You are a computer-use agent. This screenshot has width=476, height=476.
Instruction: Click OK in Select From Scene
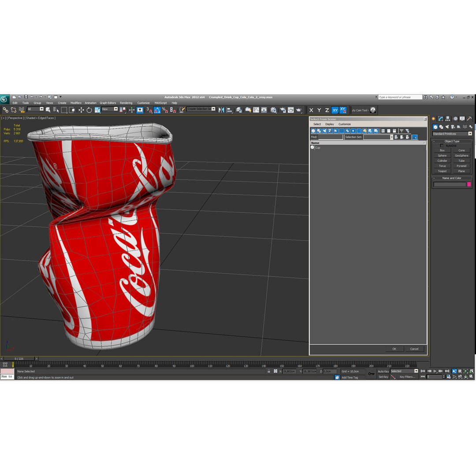[394, 349]
